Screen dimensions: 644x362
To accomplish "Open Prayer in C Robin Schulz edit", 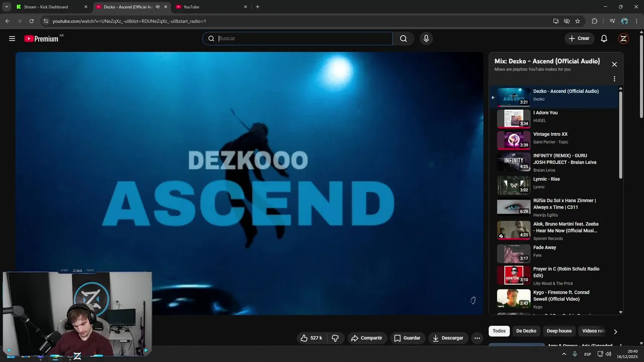I will (553, 276).
